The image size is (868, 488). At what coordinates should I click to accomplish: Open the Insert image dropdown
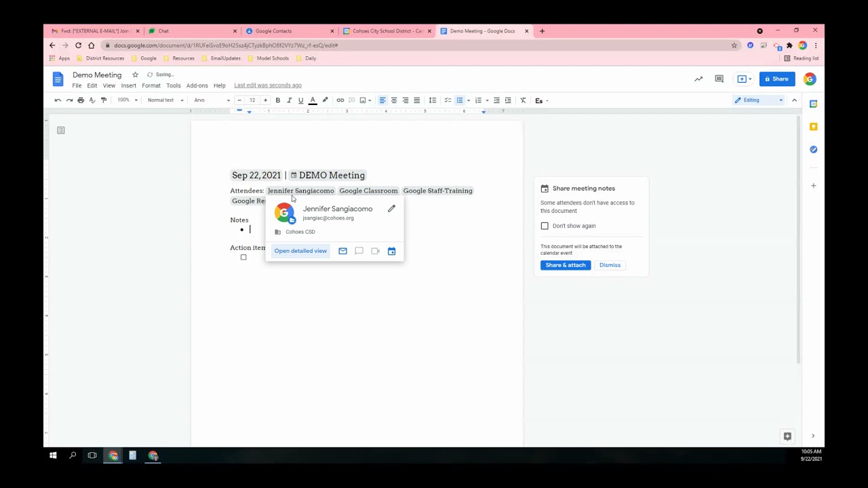(366, 100)
